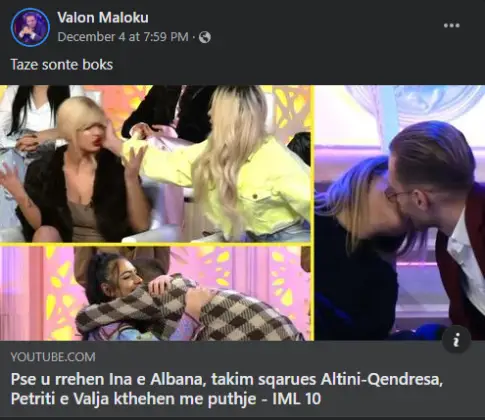Click the post text Taze sonte boks
485x420 pixels.
point(62,65)
